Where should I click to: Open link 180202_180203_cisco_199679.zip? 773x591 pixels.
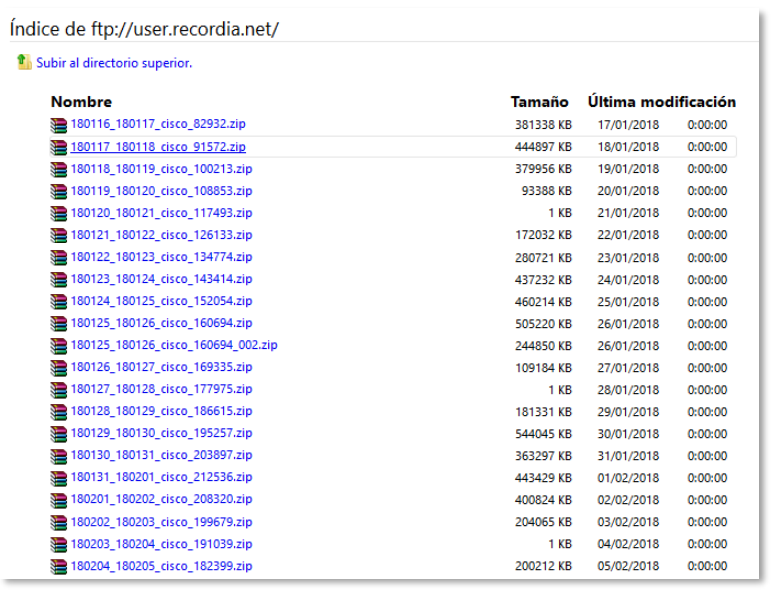pos(161,522)
